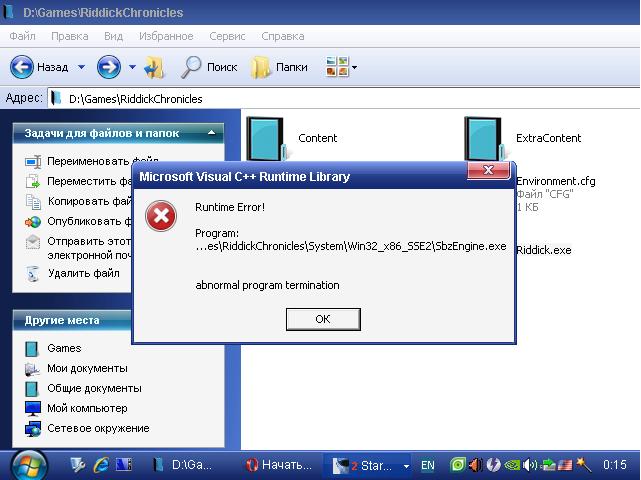Click the Другие места panel header
The height and width of the screenshot is (480, 641).
click(73, 320)
